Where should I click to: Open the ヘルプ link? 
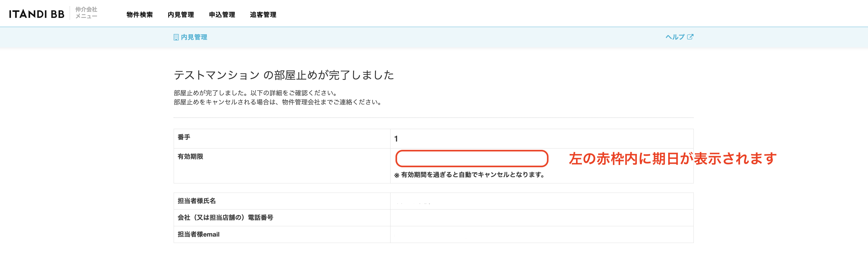pyautogui.click(x=675, y=37)
